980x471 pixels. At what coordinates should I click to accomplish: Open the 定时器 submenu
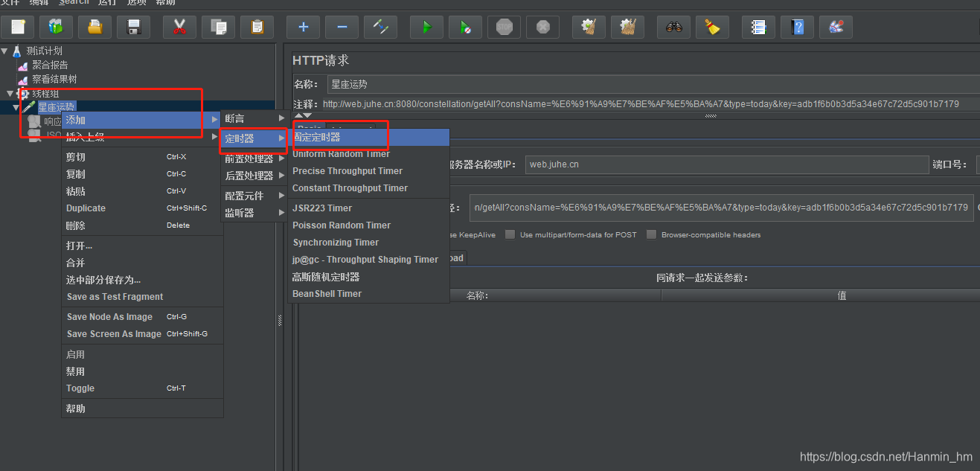pos(254,138)
